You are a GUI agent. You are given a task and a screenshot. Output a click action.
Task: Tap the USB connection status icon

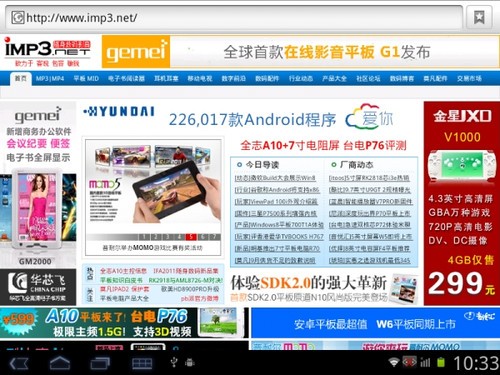(174, 362)
